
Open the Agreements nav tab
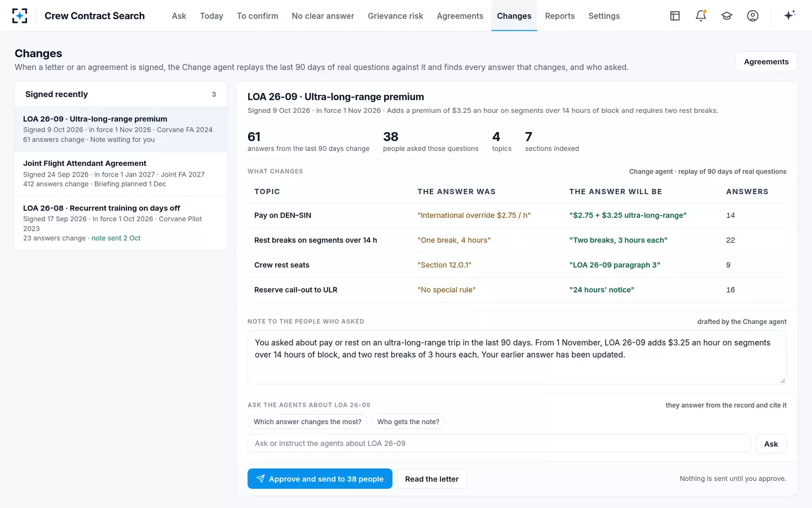[x=460, y=16]
